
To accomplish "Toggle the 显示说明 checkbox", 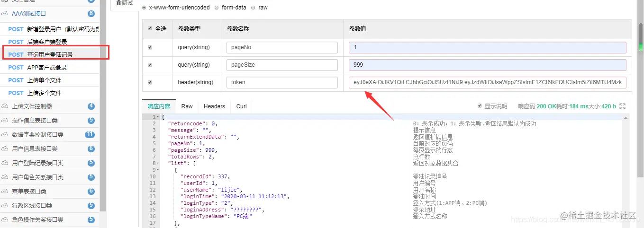I will [x=480, y=106].
